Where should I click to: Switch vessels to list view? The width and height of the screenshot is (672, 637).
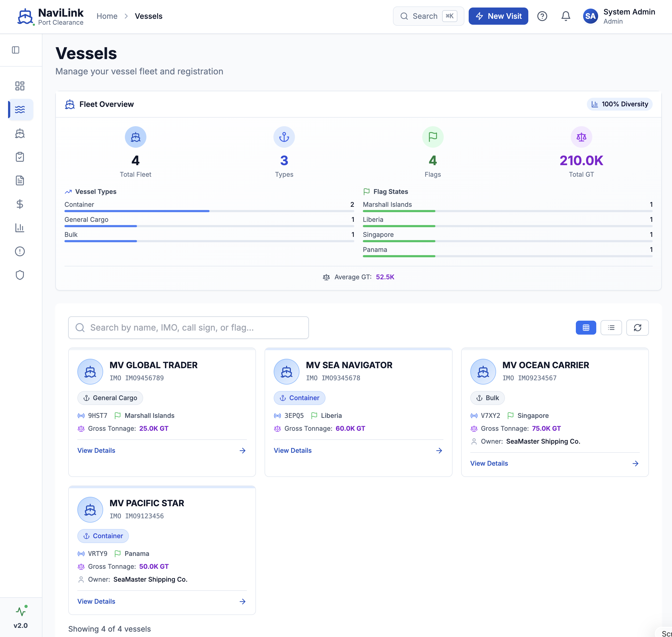(611, 327)
